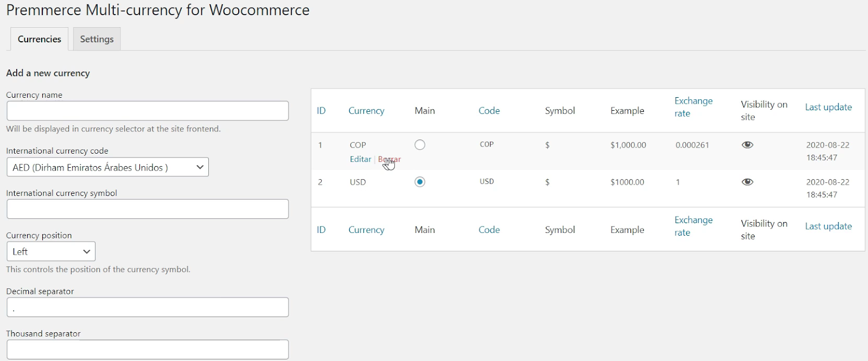This screenshot has height=361, width=868.
Task: Click USD exchange rate value 1
Action: (678, 182)
